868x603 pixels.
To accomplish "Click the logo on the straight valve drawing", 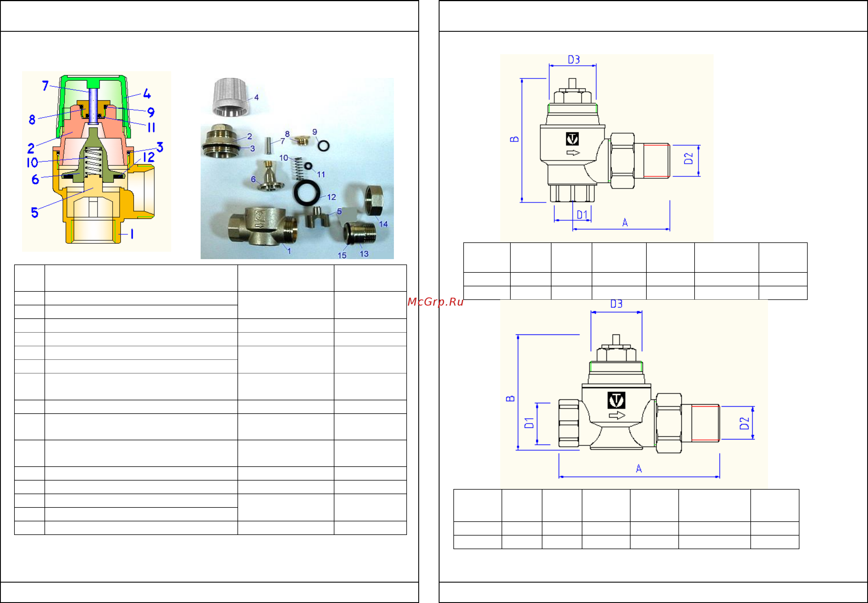I will 616,400.
